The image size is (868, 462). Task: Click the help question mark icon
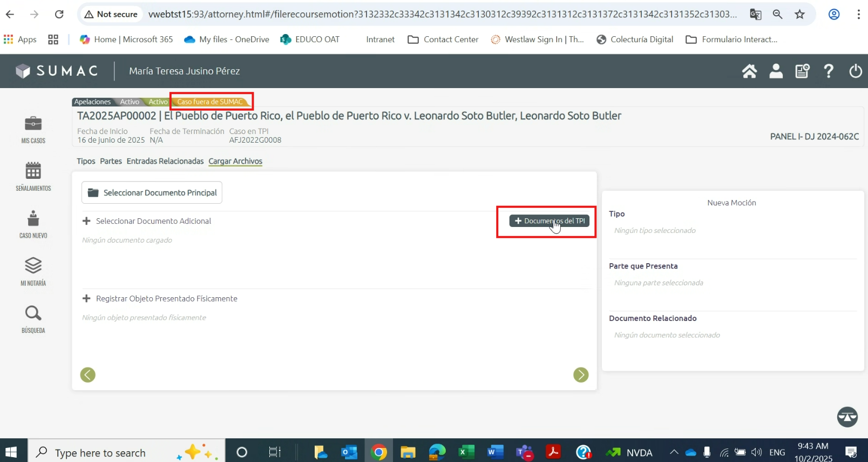pyautogui.click(x=829, y=71)
